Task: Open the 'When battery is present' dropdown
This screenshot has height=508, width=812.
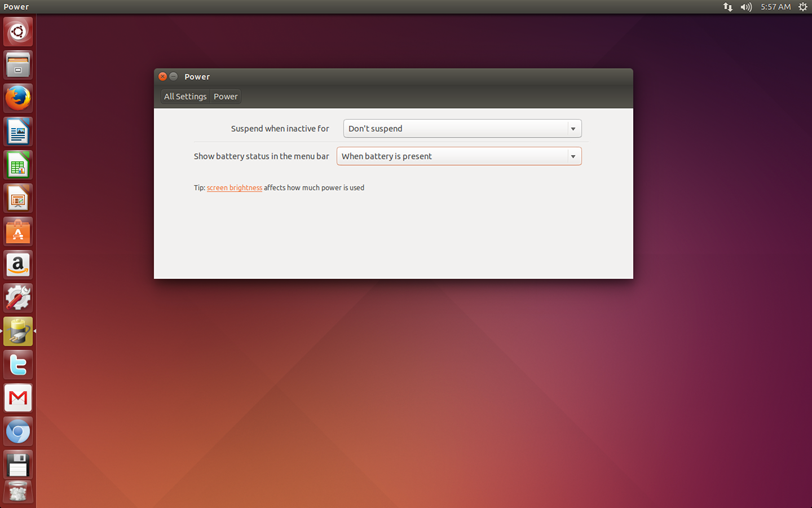Action: pyautogui.click(x=459, y=156)
